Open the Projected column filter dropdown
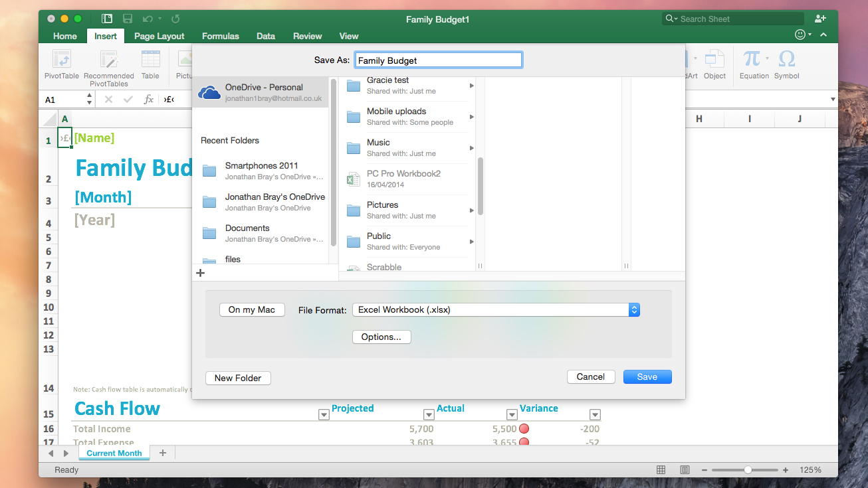The height and width of the screenshot is (488, 868). click(429, 414)
